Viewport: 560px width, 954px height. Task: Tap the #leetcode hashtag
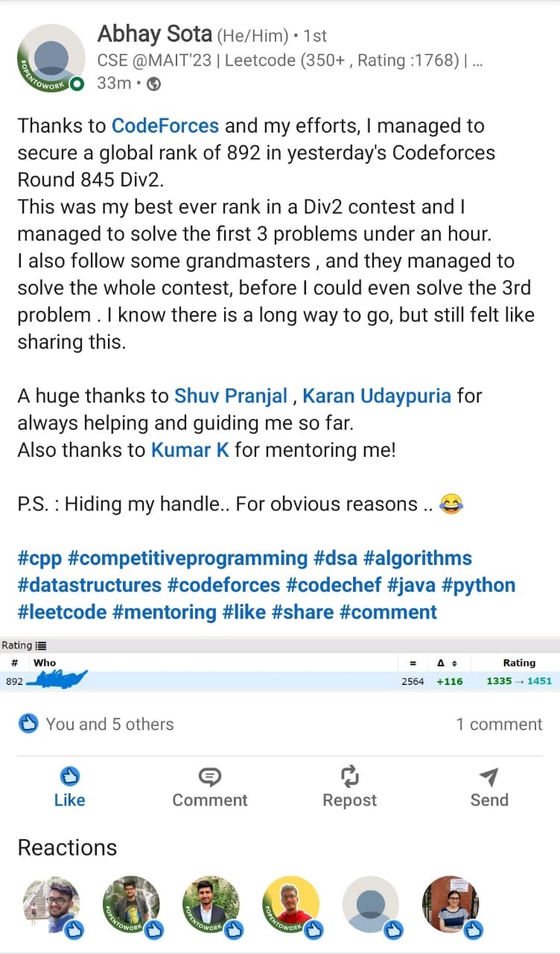65,612
